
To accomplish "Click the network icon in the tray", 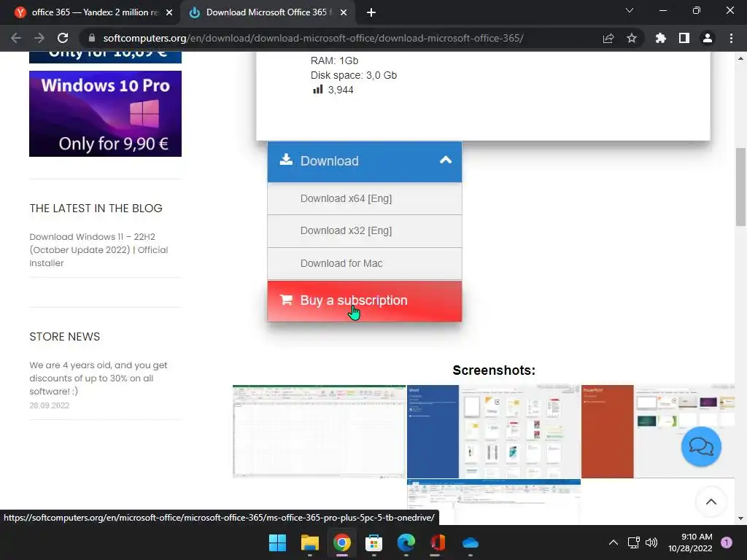I will tap(633, 542).
